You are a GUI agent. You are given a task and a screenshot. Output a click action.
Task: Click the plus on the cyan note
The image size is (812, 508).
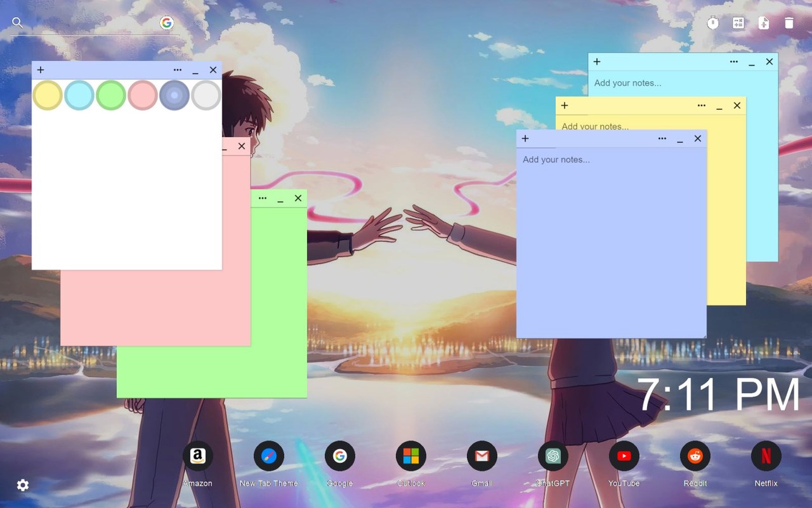[597, 62]
